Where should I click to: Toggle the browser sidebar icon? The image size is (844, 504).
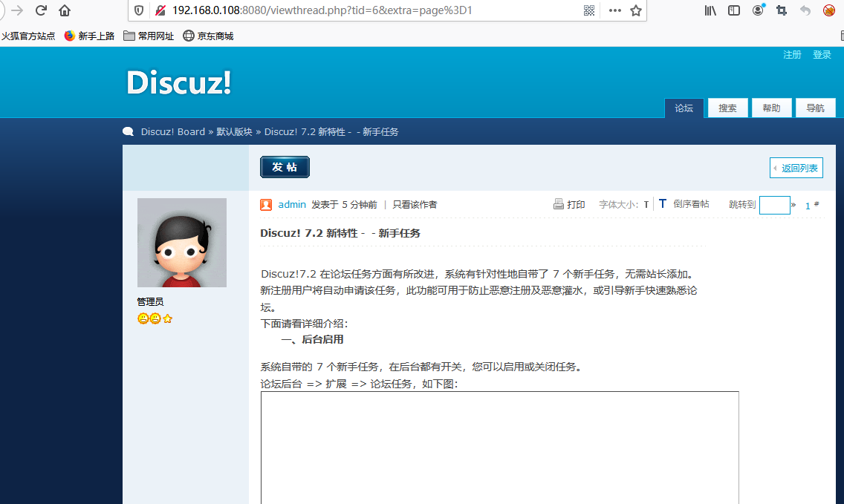[x=734, y=10]
